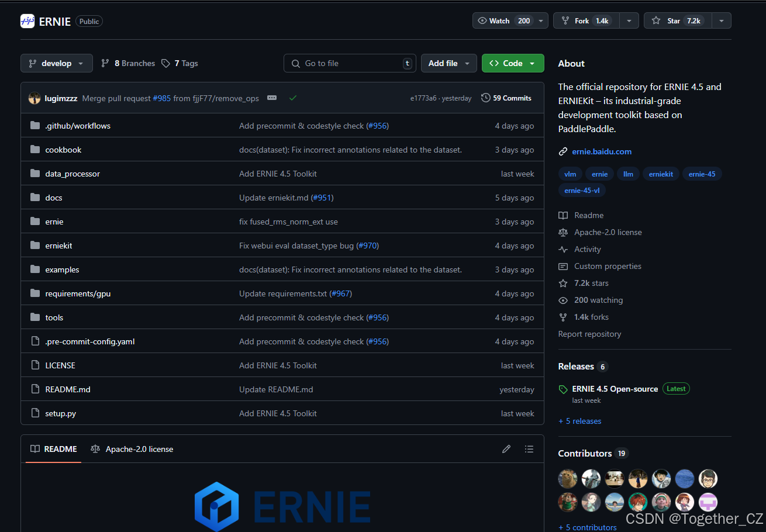Viewport: 766px width, 532px height.
Task: Select the erniekit topic tag
Action: (x=661, y=174)
